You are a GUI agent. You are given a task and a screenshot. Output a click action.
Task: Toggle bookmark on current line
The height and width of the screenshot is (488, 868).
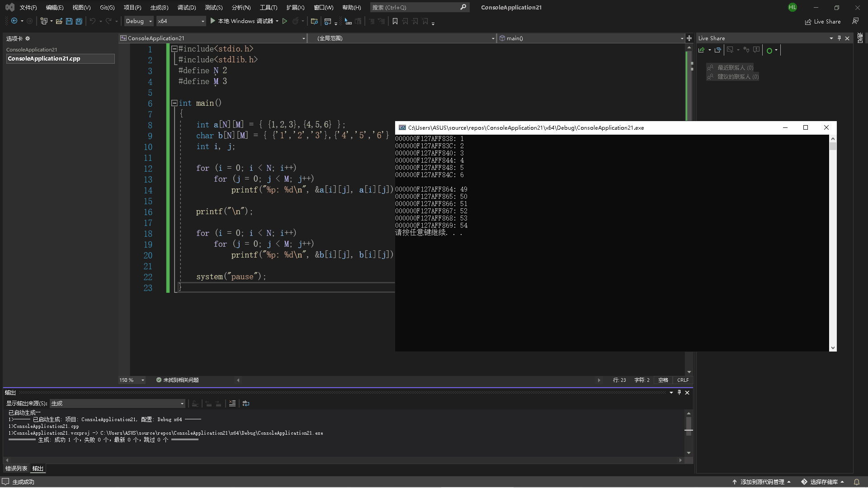coord(395,21)
